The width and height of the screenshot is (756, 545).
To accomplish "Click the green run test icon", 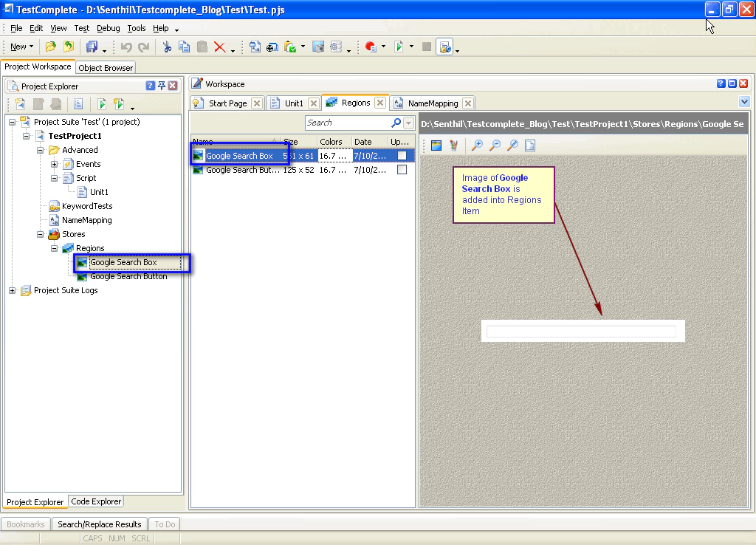I will coord(399,47).
